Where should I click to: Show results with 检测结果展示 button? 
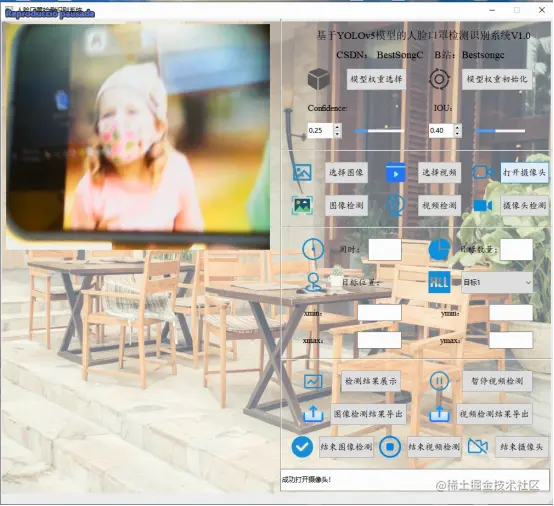(x=371, y=381)
